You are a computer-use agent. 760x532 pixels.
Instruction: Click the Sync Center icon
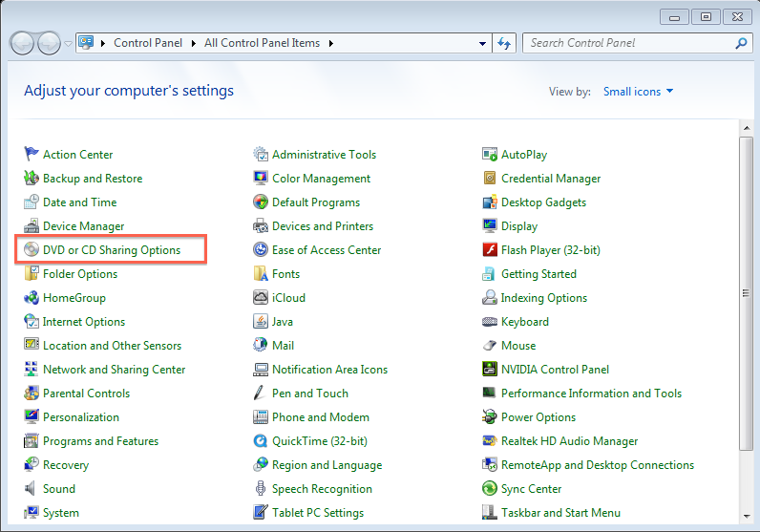point(490,488)
